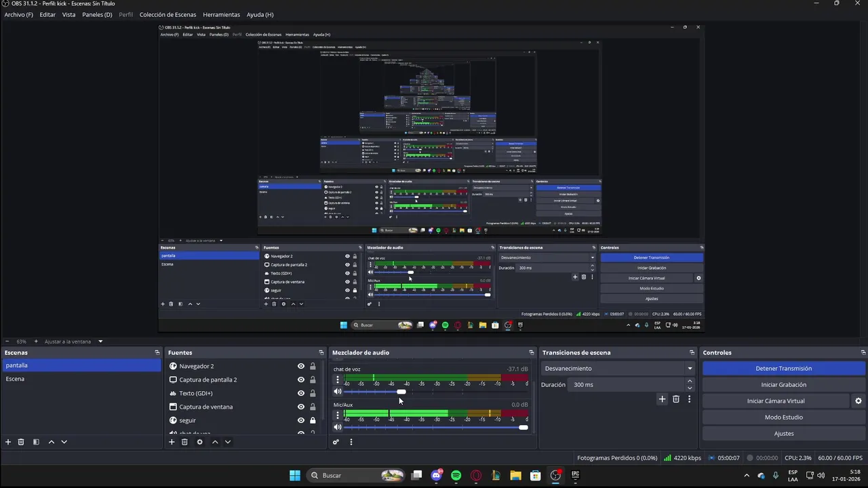Mute the Mic/Aux audio
868x488 pixels.
[338, 427]
